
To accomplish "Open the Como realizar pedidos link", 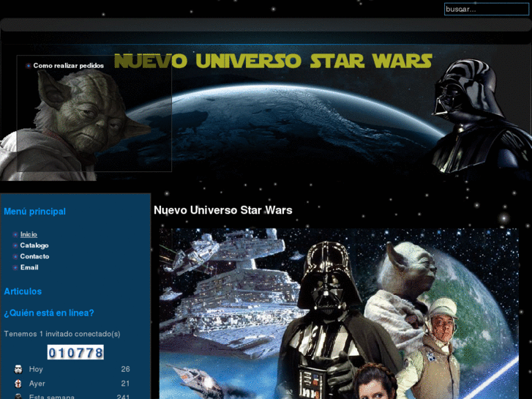I will coord(69,66).
